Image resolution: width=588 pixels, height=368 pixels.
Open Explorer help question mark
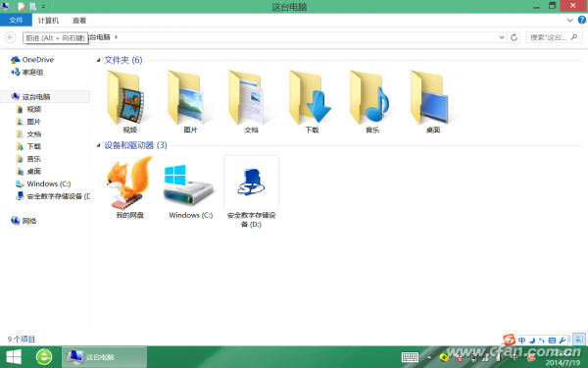click(x=581, y=21)
